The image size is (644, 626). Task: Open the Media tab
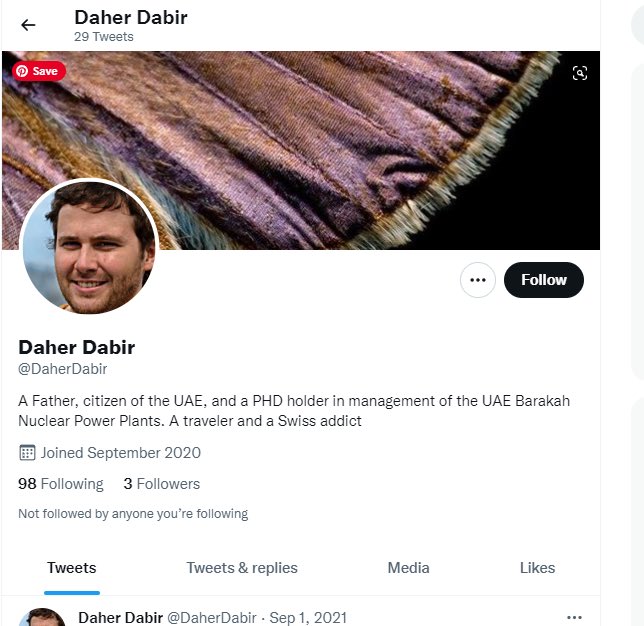(x=409, y=568)
